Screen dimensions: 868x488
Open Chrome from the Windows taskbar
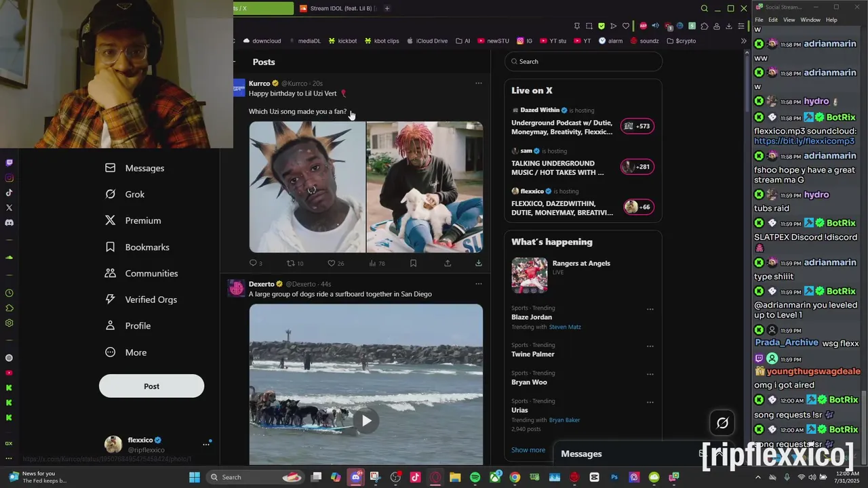(515, 477)
